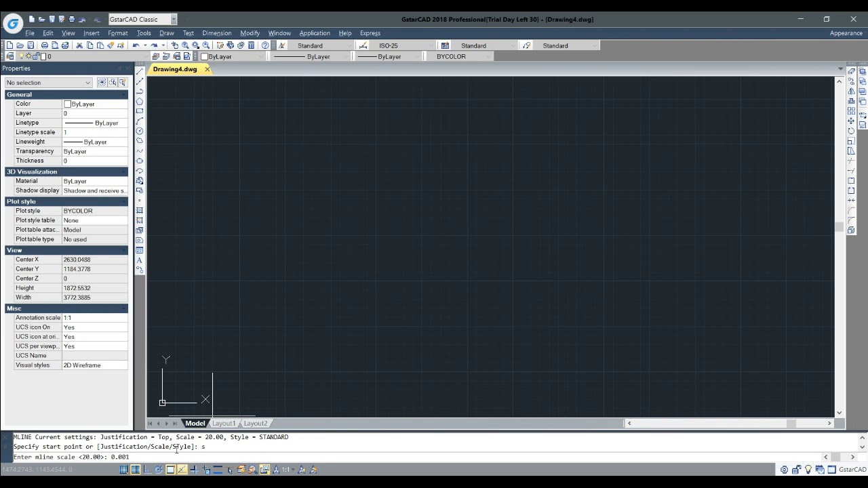Select the Multiline Text (A) tool
This screenshot has width=868, height=488.
pos(140,260)
